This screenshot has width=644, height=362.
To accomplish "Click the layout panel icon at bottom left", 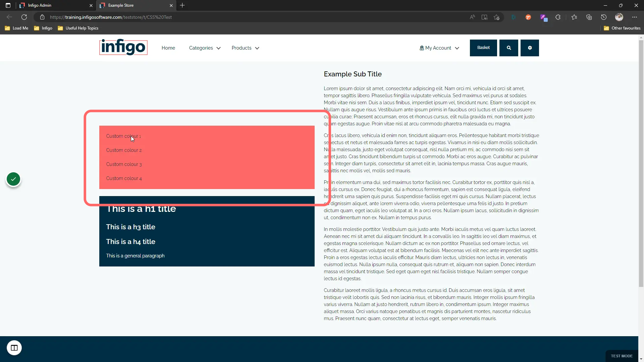I will tap(14, 348).
